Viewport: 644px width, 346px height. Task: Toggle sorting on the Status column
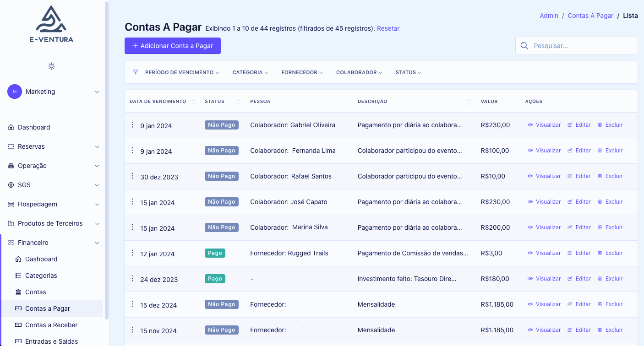click(x=239, y=101)
